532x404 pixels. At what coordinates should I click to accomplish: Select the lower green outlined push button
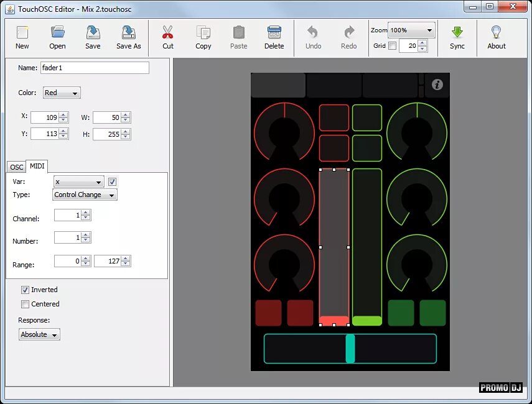click(367, 148)
